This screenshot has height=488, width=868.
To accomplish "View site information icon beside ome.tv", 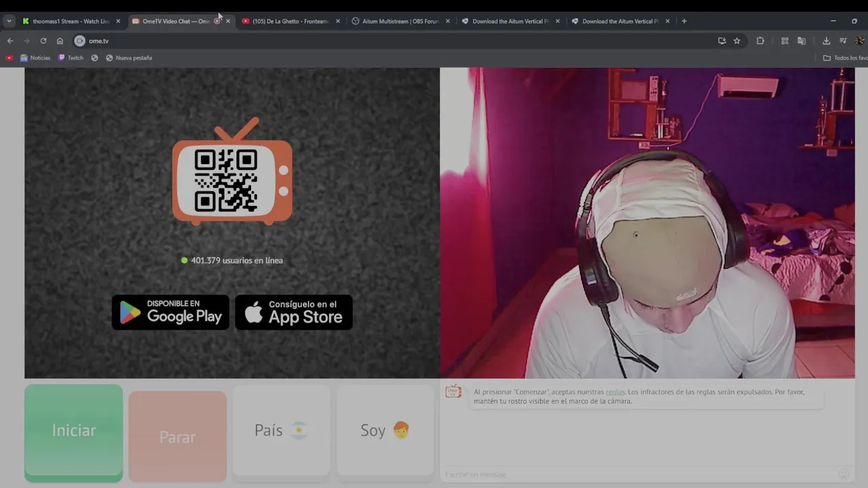I will tap(79, 41).
